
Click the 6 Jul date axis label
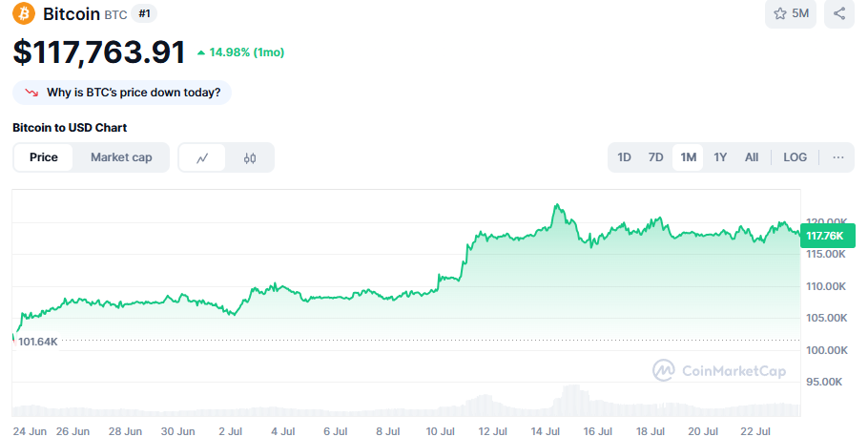pyautogui.click(x=335, y=431)
